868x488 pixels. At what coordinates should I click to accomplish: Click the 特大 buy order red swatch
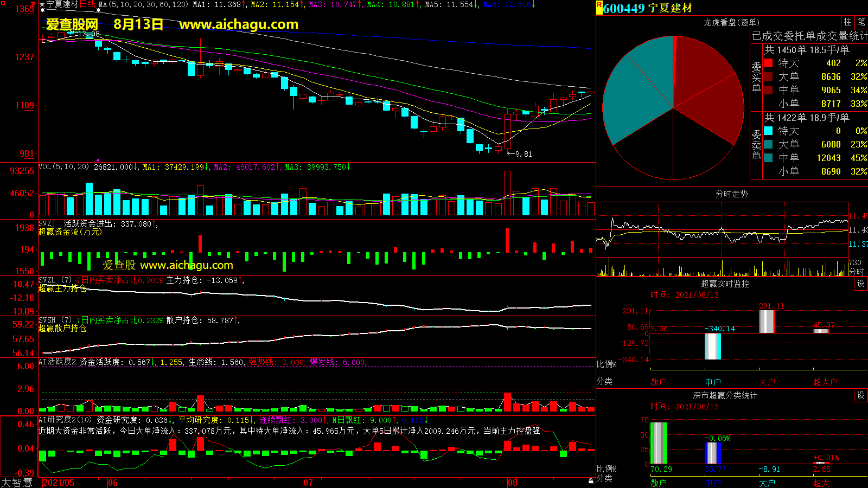(x=768, y=63)
